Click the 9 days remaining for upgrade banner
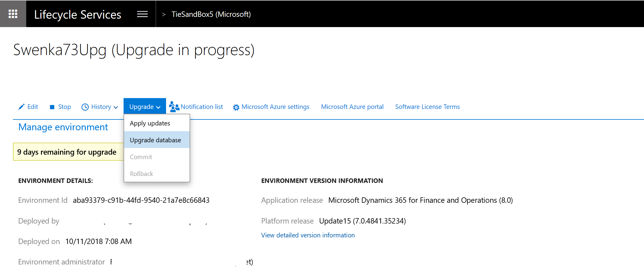The width and height of the screenshot is (644, 278). click(x=68, y=152)
